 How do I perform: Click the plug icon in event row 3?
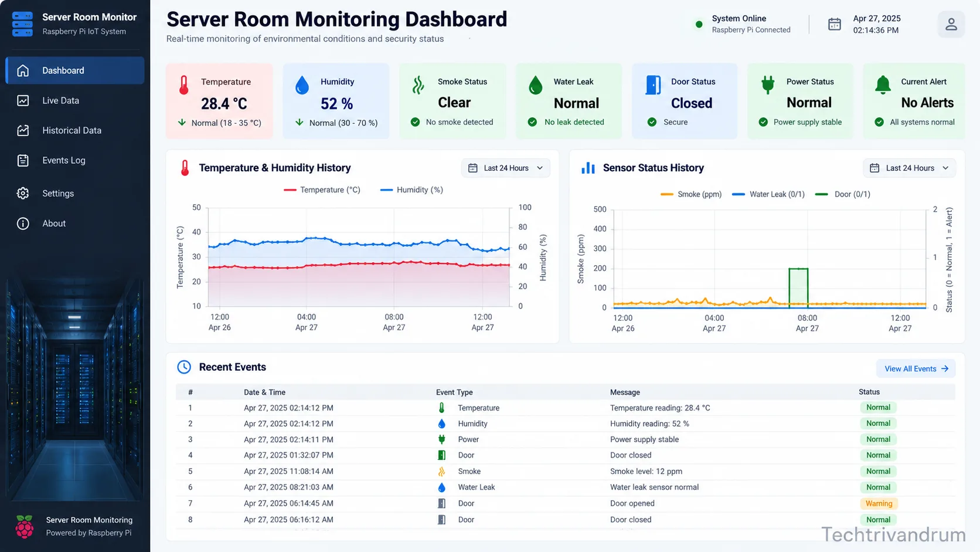click(x=441, y=439)
